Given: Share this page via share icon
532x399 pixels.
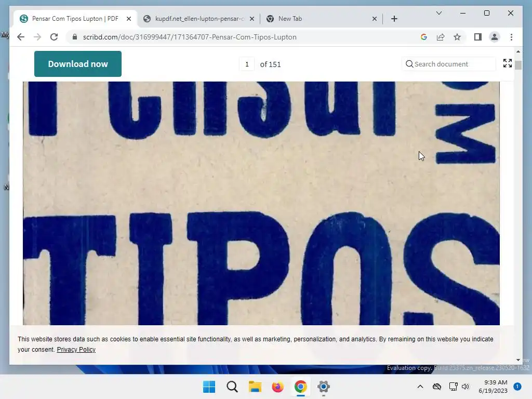Looking at the screenshot, I should coord(441,37).
